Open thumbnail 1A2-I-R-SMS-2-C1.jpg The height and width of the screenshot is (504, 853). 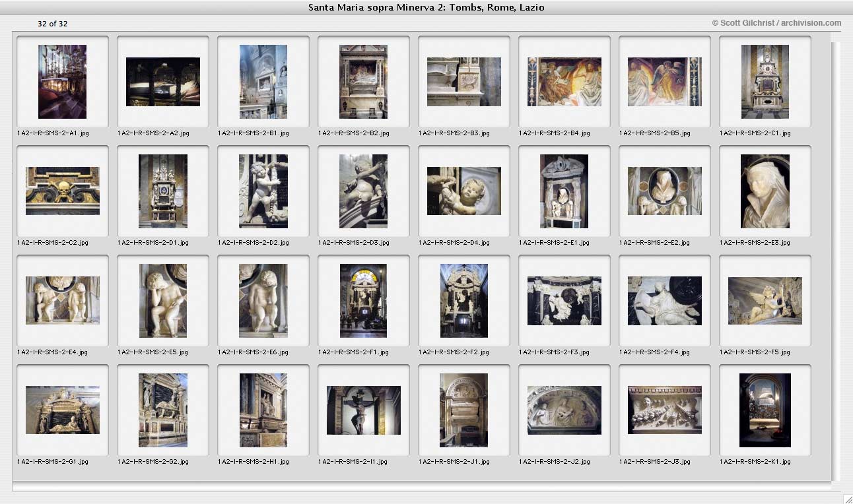tap(765, 82)
